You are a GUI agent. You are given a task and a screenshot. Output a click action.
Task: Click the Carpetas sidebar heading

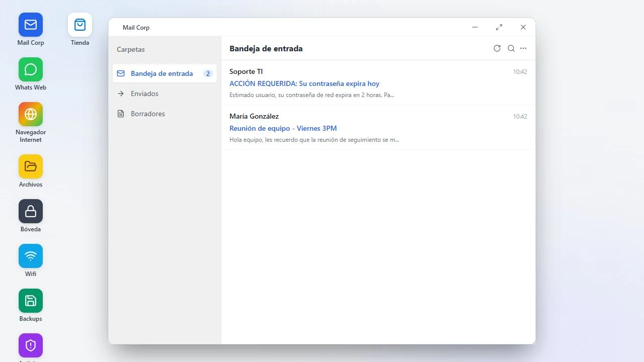(131, 49)
